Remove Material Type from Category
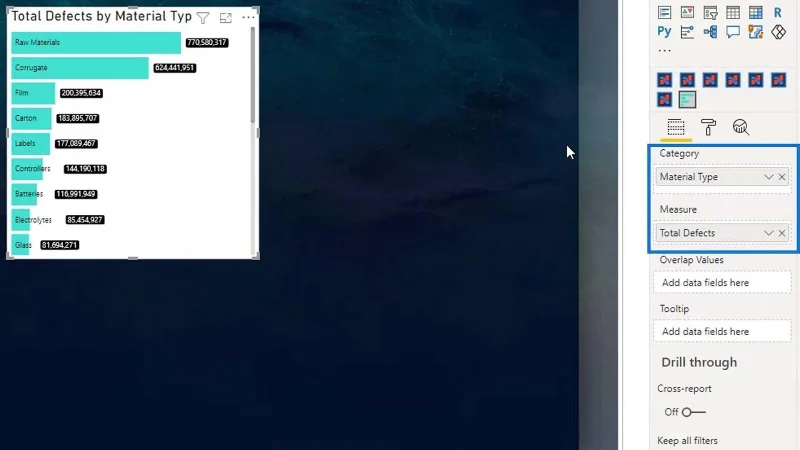Screen dimensions: 800x450 pos(782,177)
